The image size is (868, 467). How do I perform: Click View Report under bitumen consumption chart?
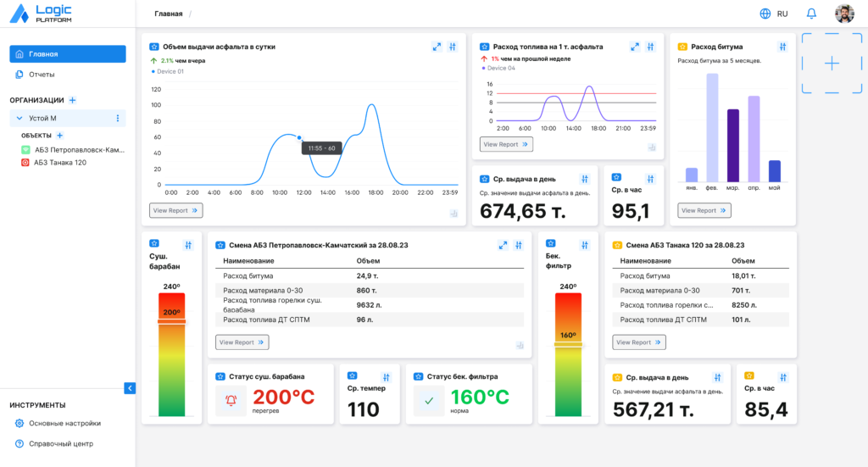coord(704,211)
